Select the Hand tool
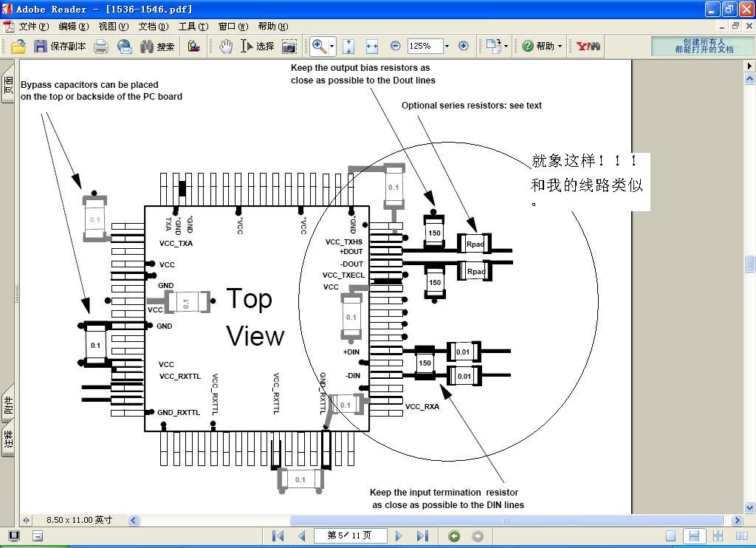The image size is (756, 548). tap(226, 47)
